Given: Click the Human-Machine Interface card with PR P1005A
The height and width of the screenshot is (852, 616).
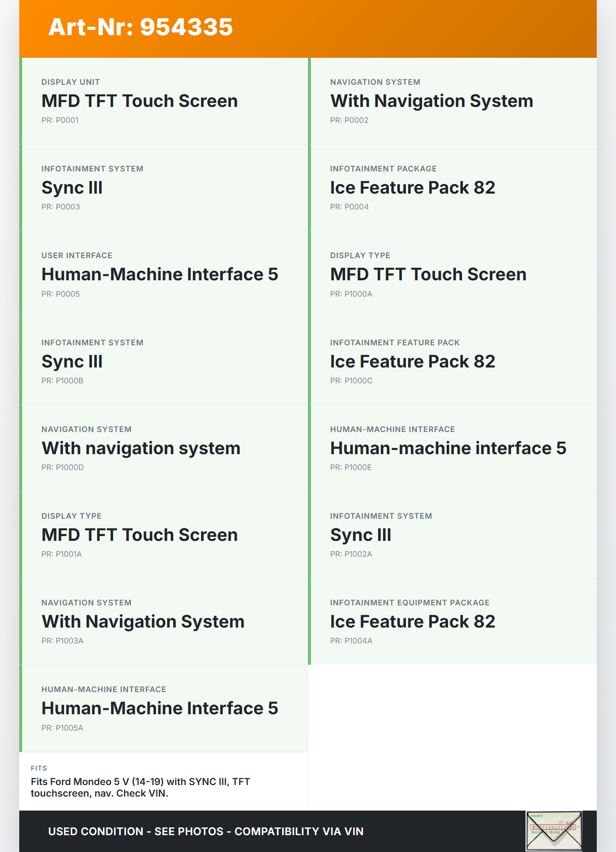Looking at the screenshot, I should (x=164, y=708).
